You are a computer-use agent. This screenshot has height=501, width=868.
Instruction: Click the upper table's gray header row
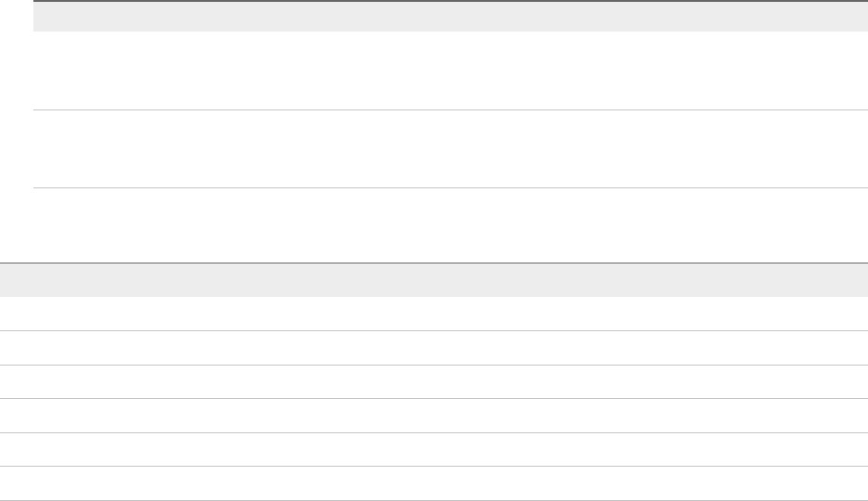(x=444, y=17)
